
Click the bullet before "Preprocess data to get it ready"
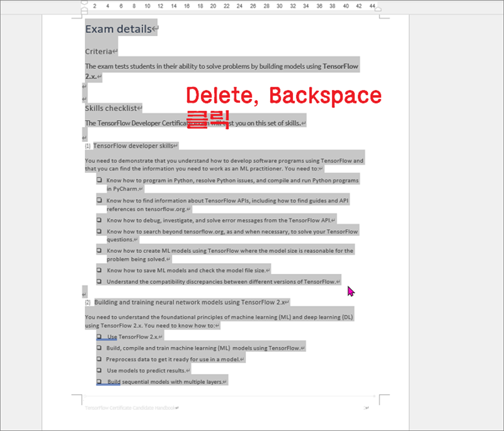click(x=99, y=359)
